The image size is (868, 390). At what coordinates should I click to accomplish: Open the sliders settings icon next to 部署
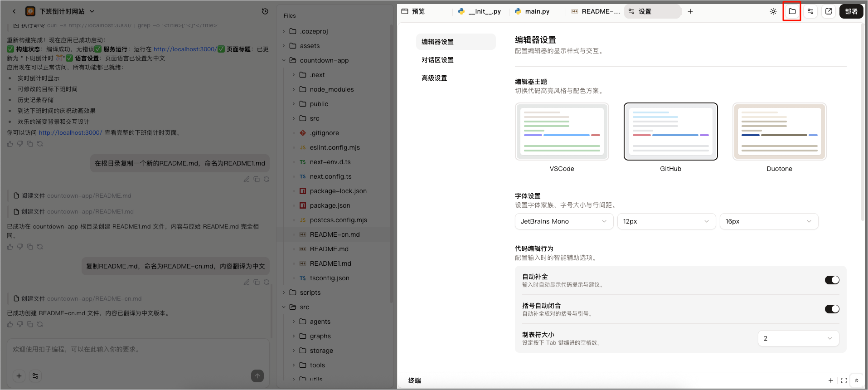point(810,11)
